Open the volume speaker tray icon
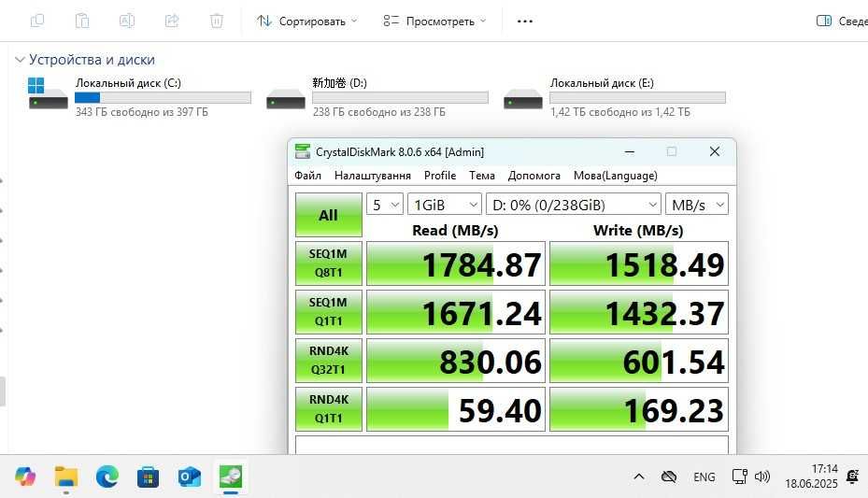The height and width of the screenshot is (498, 868). (762, 477)
